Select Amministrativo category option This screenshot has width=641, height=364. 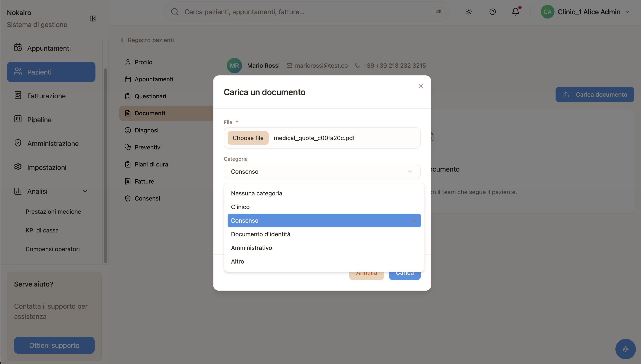pos(324,248)
